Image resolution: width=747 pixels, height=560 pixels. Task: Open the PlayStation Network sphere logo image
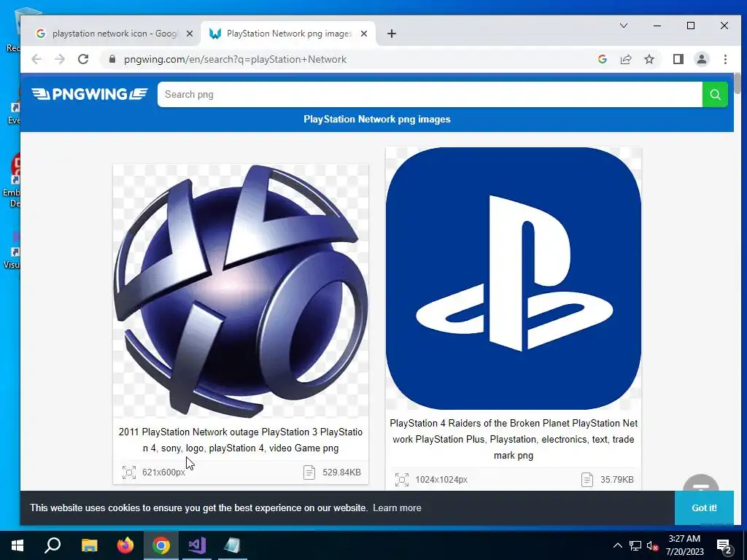tap(241, 291)
